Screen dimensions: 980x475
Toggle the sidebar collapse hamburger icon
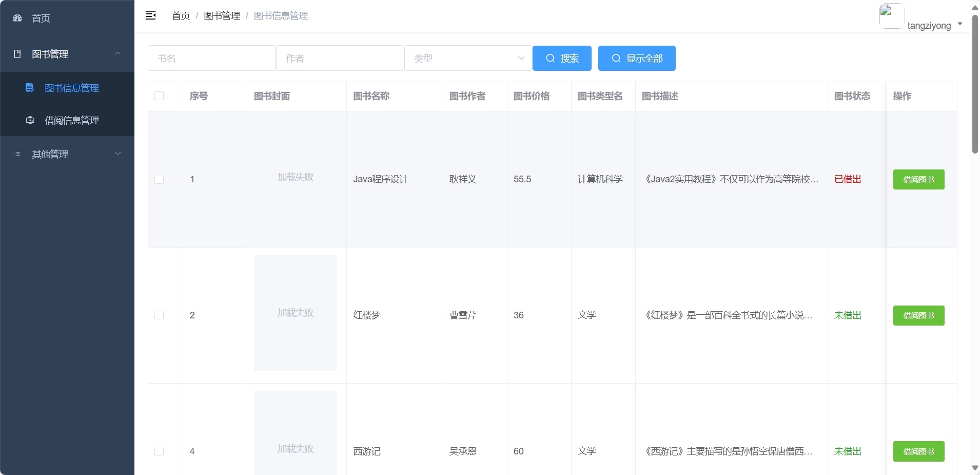(x=151, y=15)
